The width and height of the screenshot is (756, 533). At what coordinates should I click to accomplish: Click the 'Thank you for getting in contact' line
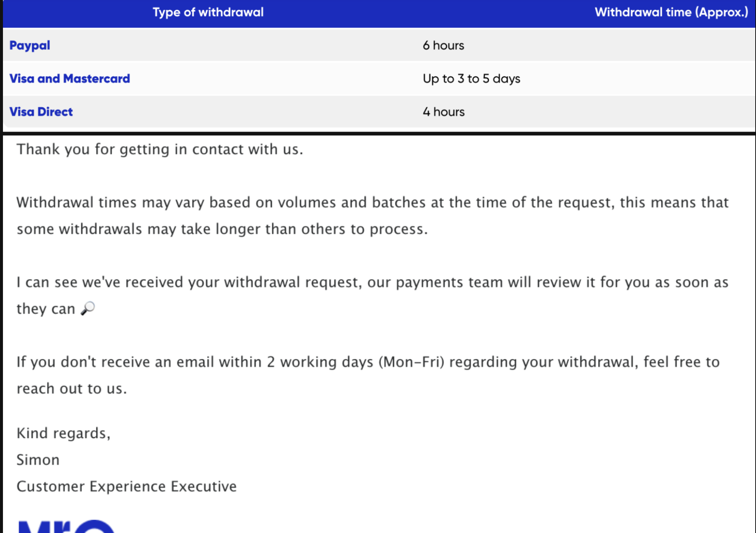(x=160, y=149)
